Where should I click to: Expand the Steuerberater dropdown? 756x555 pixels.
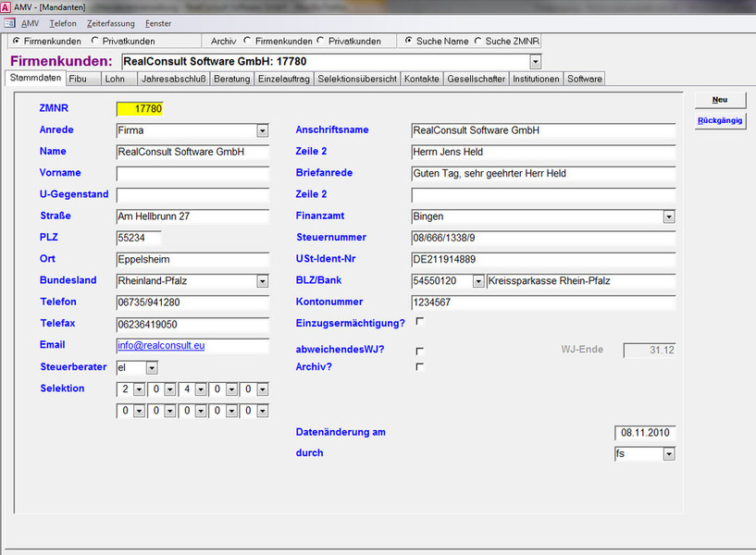coord(152,368)
